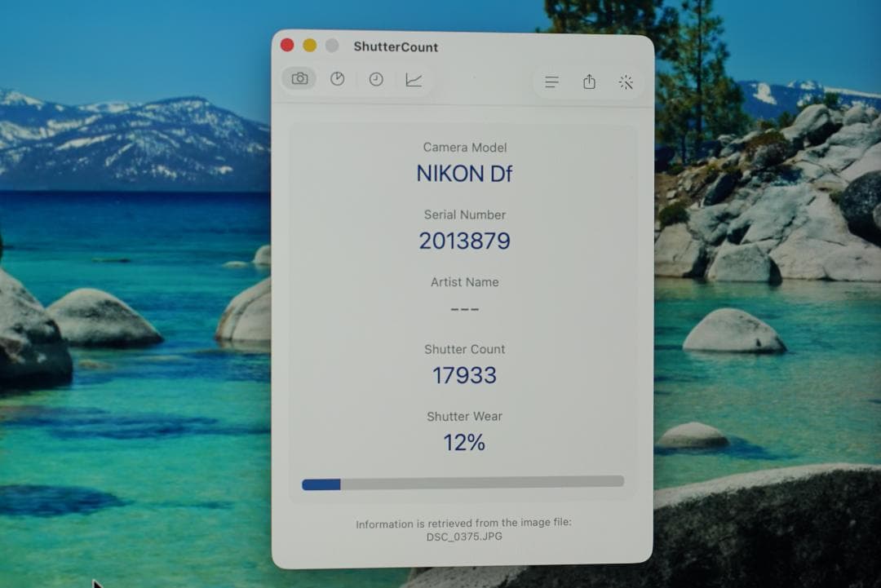Click the DSC_0375.JPG file name text
881x588 pixels.
(x=463, y=537)
